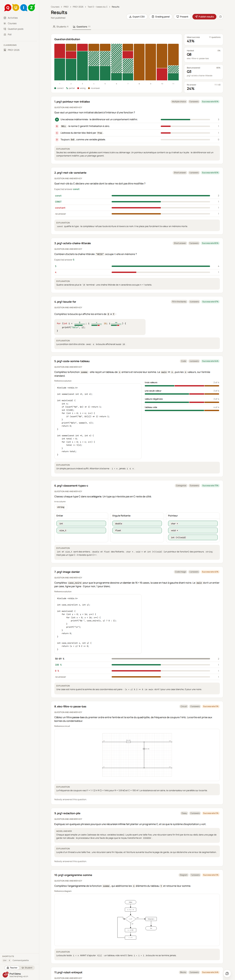
Task: Click the question 8 bar in distribution chart
Action: [x=139, y=62]
